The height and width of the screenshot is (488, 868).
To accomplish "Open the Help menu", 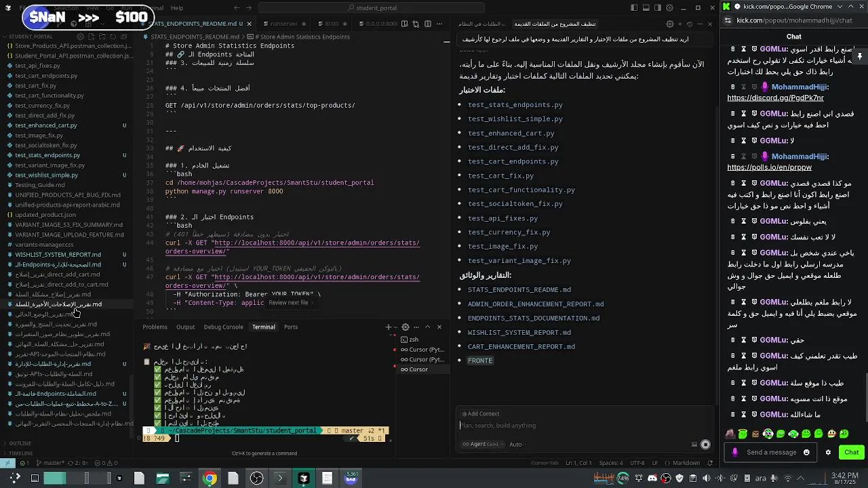I will (x=177, y=7).
